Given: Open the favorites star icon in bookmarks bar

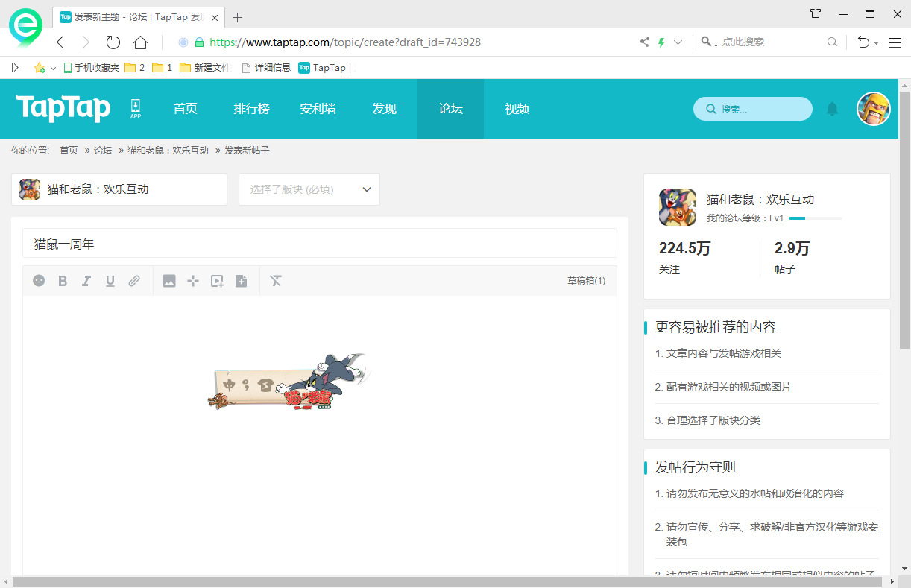Looking at the screenshot, I should click(x=40, y=68).
